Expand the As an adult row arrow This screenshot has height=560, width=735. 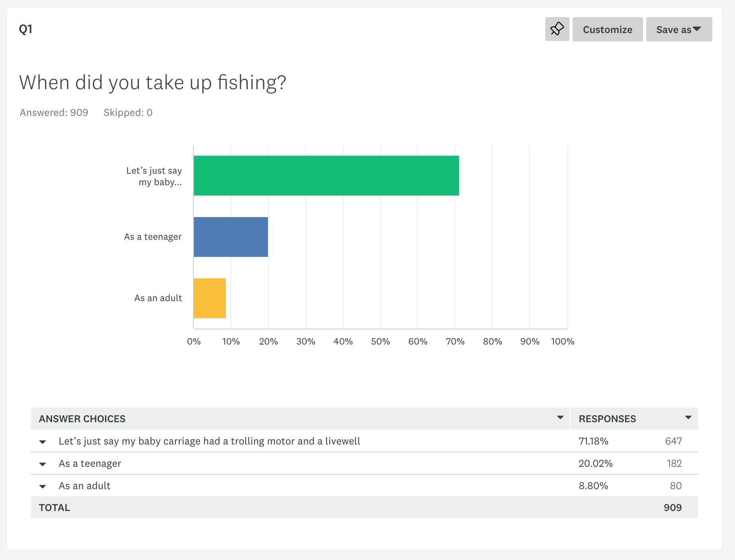(x=43, y=486)
